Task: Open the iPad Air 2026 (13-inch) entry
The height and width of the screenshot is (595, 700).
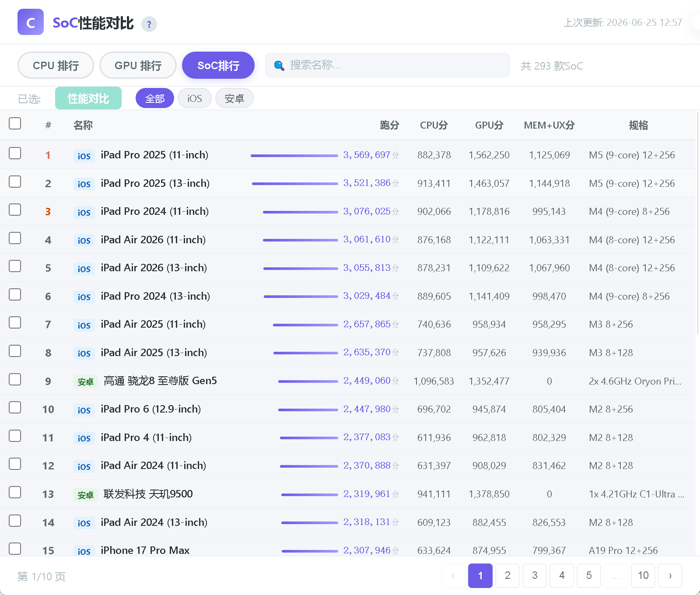Action: tap(154, 268)
